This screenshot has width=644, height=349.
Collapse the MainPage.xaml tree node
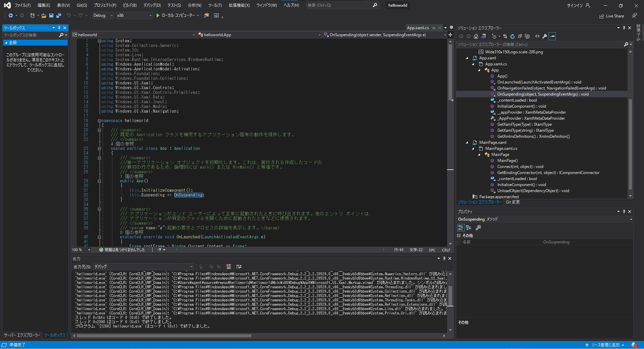click(468, 142)
